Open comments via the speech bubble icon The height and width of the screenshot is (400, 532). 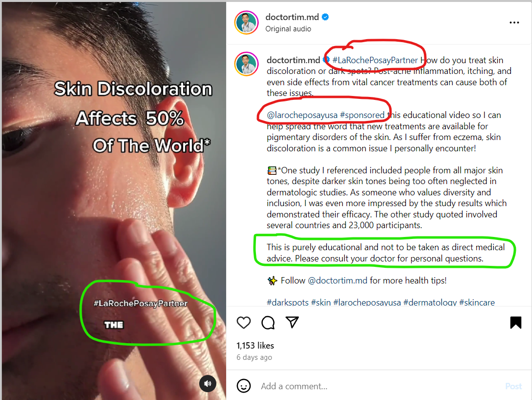[x=268, y=322]
